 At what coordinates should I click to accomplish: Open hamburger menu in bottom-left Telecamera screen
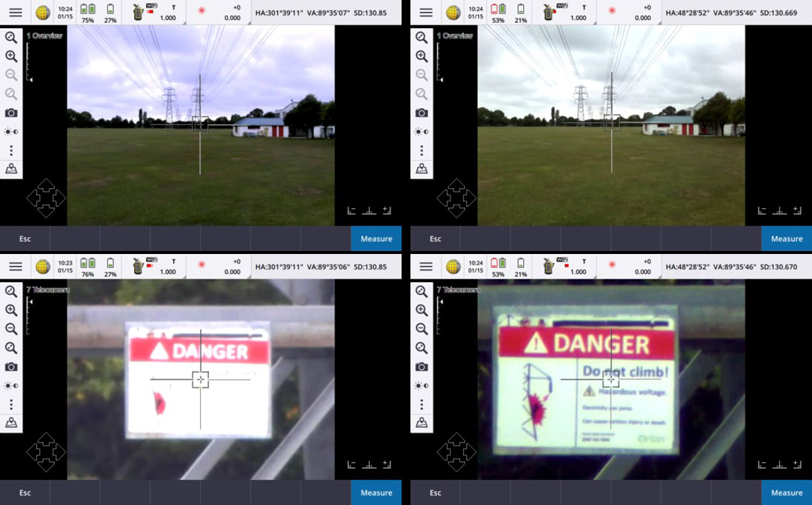pyautogui.click(x=16, y=267)
